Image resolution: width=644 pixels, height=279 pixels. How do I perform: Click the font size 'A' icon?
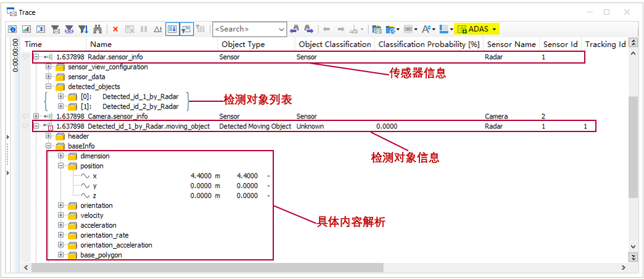coord(426,29)
